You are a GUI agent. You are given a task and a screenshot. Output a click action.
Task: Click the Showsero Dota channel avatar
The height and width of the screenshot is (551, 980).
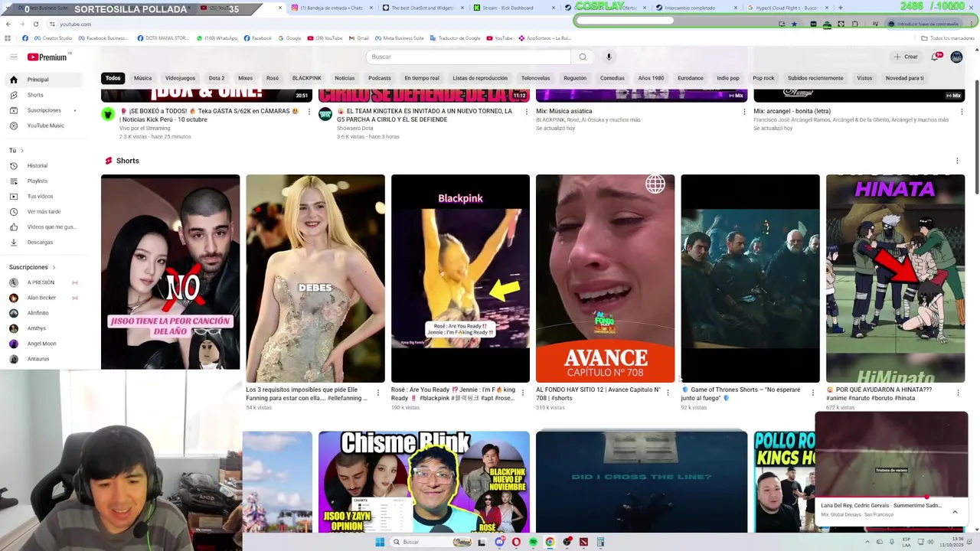click(x=325, y=114)
